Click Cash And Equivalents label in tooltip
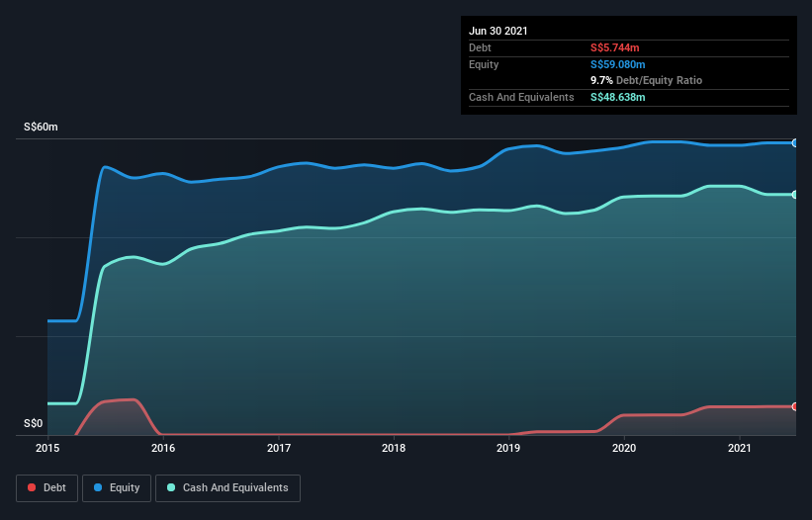Image resolution: width=812 pixels, height=520 pixels. click(x=521, y=97)
